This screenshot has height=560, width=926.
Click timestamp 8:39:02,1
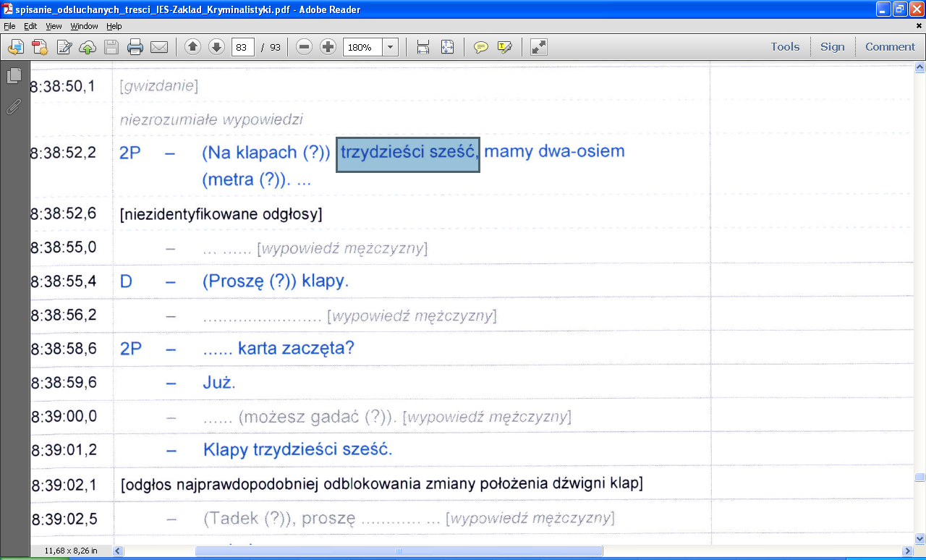pyautogui.click(x=63, y=483)
